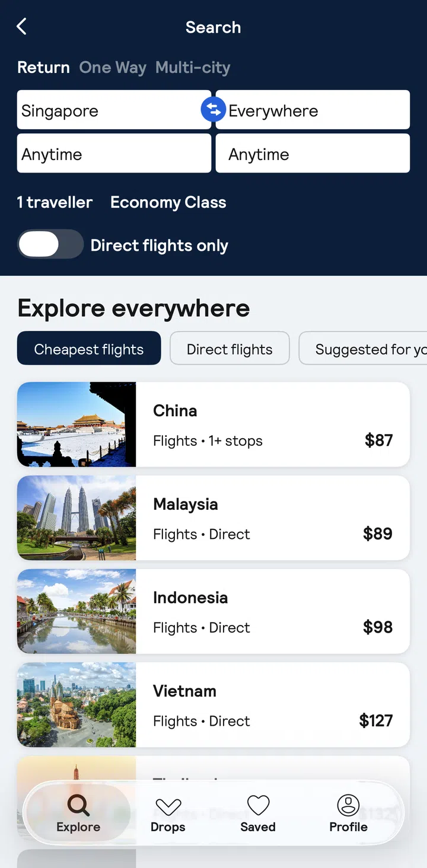Switch to the Direct flights filter tab
Image resolution: width=427 pixels, height=868 pixels.
[230, 349]
